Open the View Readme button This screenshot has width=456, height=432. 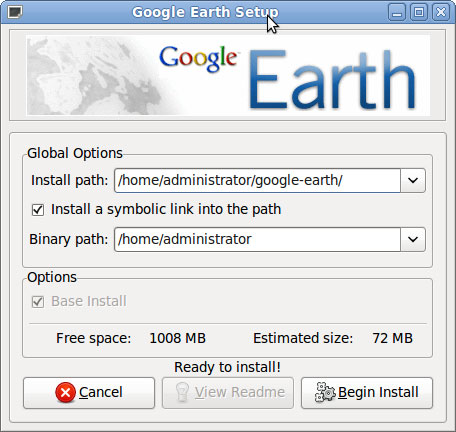coord(228,393)
